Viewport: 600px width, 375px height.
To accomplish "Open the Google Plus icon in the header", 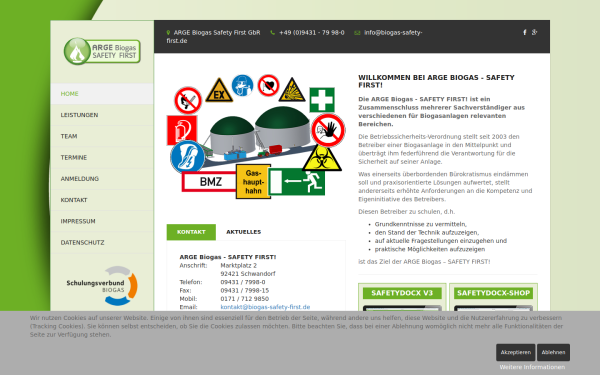I will click(534, 33).
